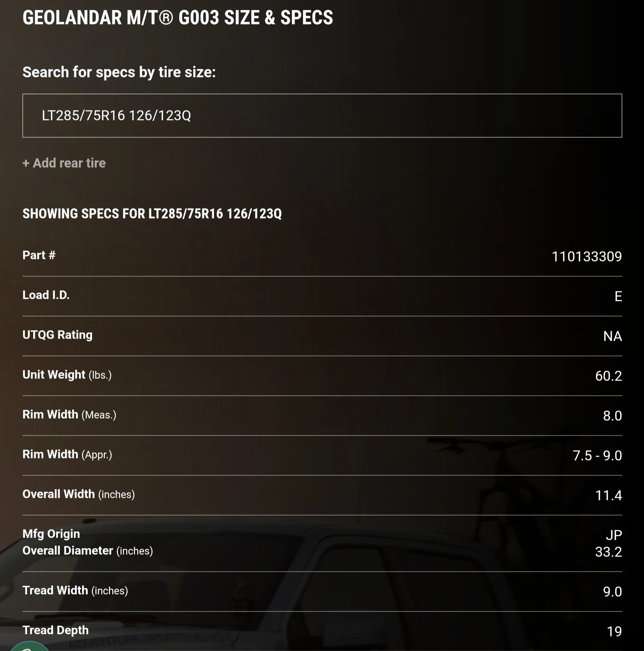Viewport: 644px width, 651px height.
Task: Click the Tread Depth value 19
Action: click(x=614, y=631)
